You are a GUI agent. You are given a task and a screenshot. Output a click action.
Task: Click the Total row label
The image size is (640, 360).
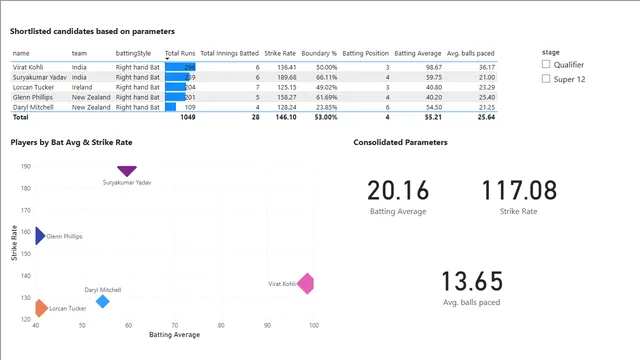(20, 117)
